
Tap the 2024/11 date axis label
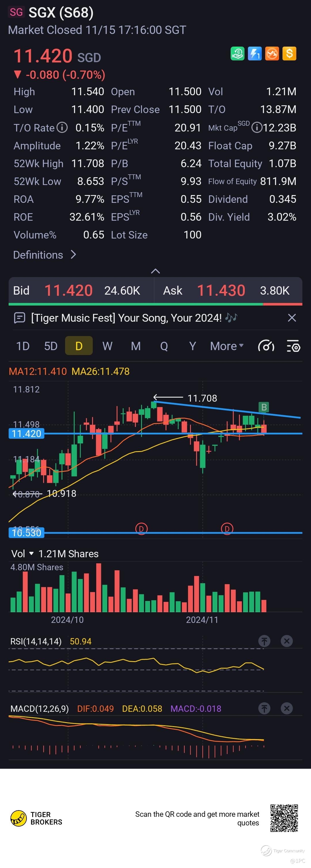[202, 620]
